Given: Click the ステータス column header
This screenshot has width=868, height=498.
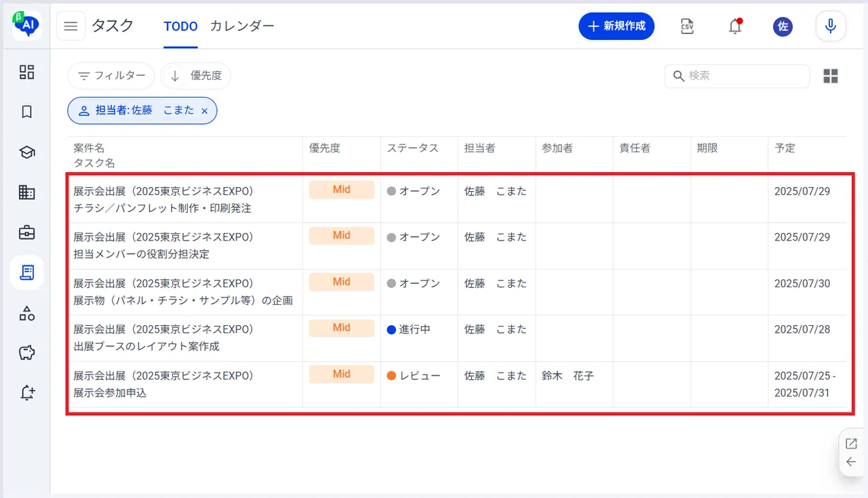Looking at the screenshot, I should [412, 148].
